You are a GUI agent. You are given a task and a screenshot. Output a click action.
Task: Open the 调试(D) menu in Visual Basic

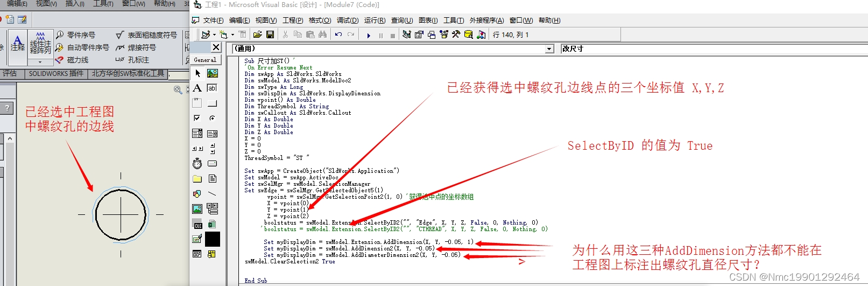tap(348, 20)
